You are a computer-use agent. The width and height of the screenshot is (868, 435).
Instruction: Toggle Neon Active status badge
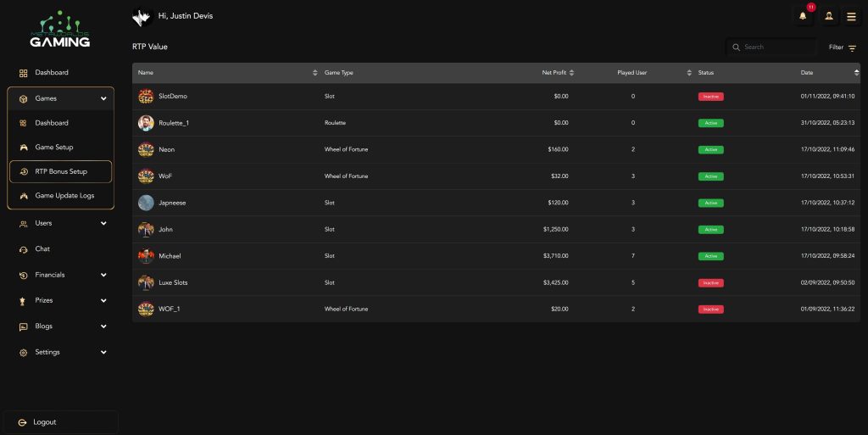tap(710, 150)
